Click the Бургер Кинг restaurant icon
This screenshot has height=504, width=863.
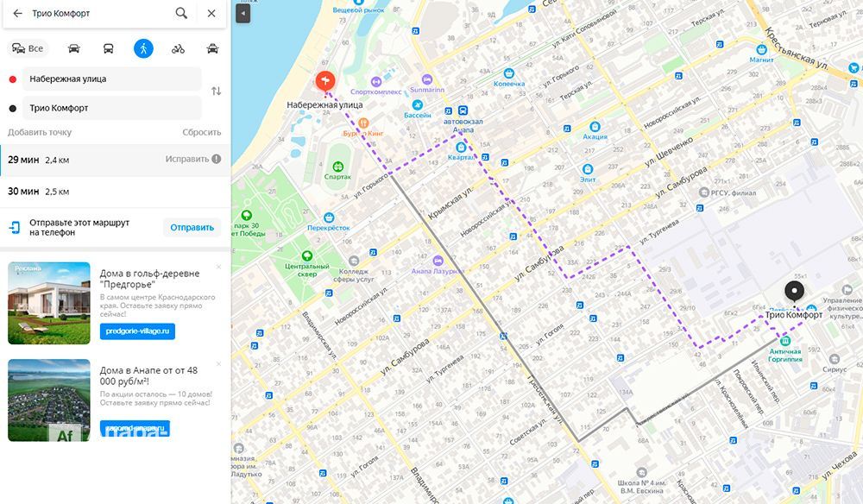[x=362, y=123]
